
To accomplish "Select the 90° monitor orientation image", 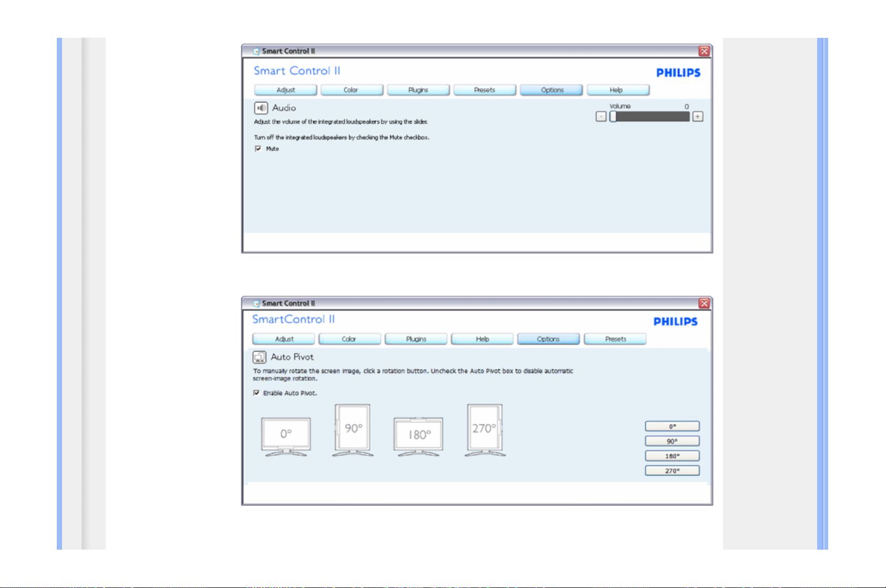I will click(x=353, y=430).
